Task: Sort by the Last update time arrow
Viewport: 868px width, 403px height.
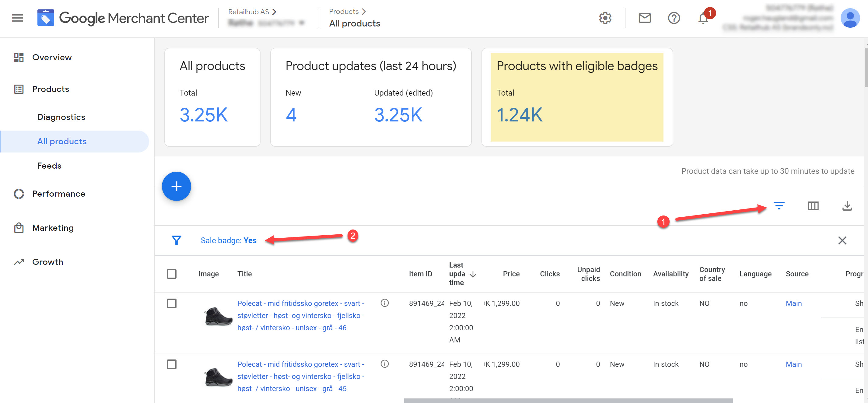Action: (473, 274)
